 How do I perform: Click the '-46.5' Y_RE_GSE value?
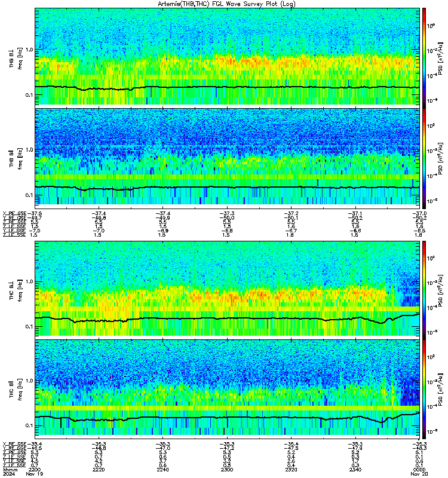(35, 449)
